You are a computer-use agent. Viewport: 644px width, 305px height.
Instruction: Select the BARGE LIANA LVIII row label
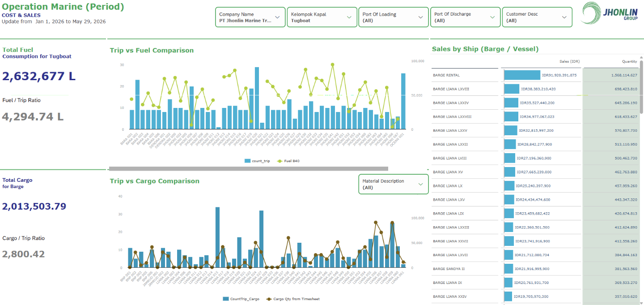tap(449, 158)
